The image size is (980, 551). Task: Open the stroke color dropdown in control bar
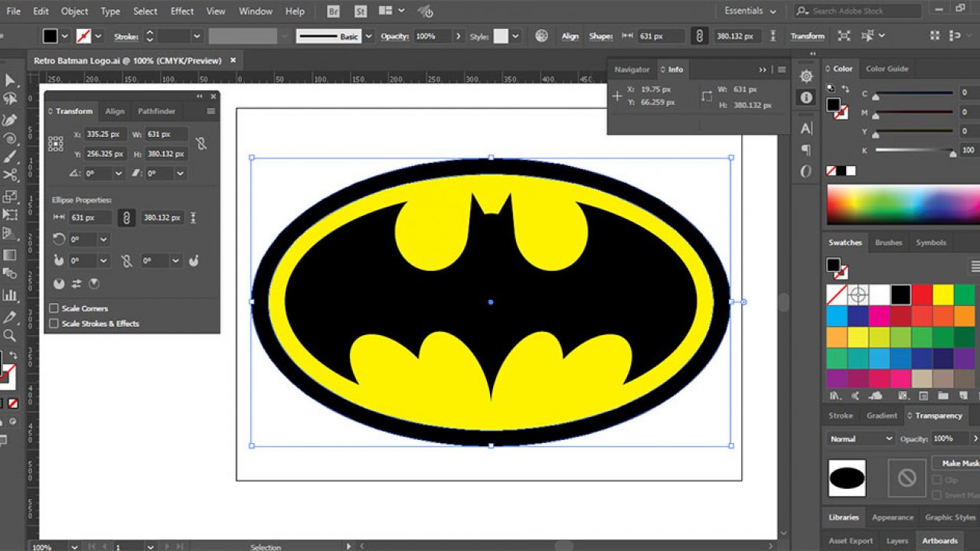click(98, 36)
